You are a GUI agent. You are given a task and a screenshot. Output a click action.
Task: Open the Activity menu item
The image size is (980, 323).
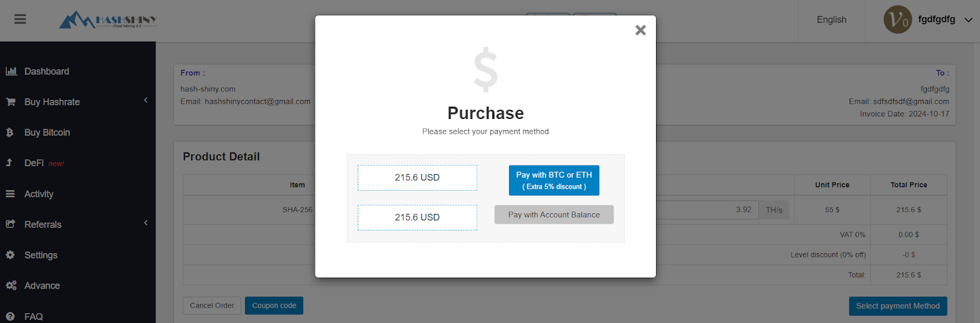[39, 194]
